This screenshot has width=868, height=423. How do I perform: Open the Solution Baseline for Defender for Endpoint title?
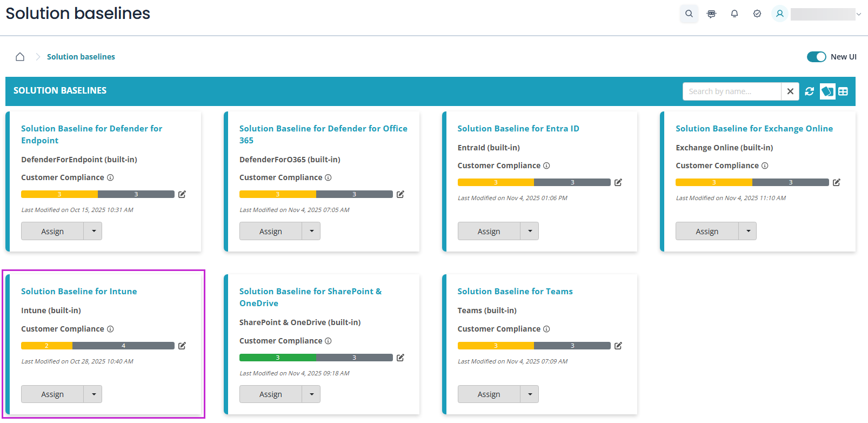click(92, 134)
